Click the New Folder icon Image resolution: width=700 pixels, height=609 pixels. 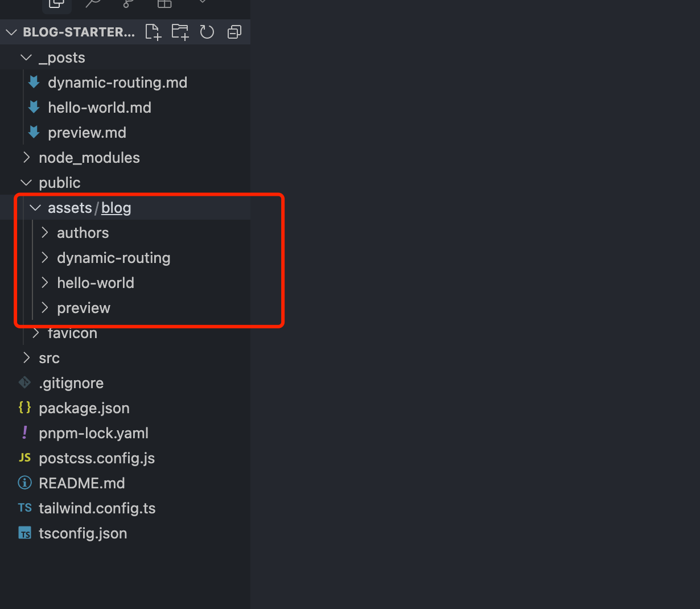point(180,32)
